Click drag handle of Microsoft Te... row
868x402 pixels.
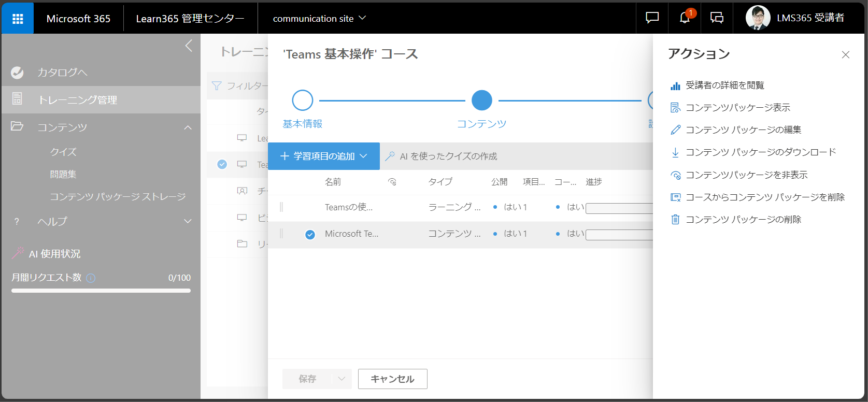coord(281,234)
